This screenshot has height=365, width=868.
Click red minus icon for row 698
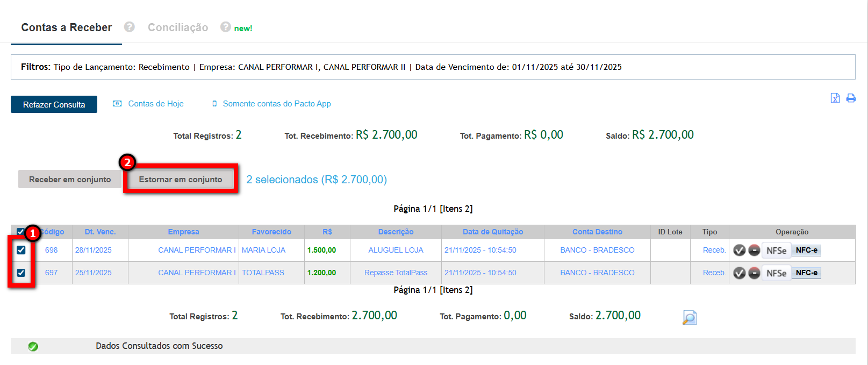pos(754,251)
